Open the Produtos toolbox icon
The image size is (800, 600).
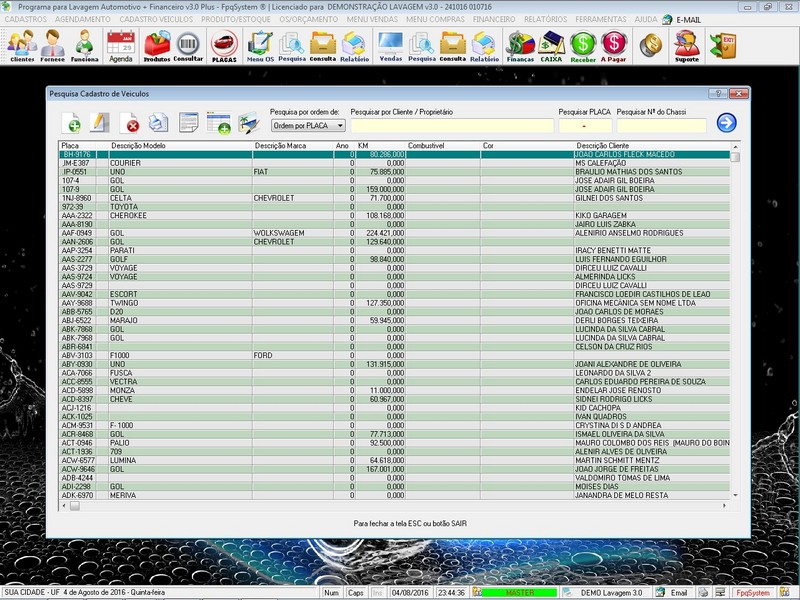pyautogui.click(x=157, y=46)
